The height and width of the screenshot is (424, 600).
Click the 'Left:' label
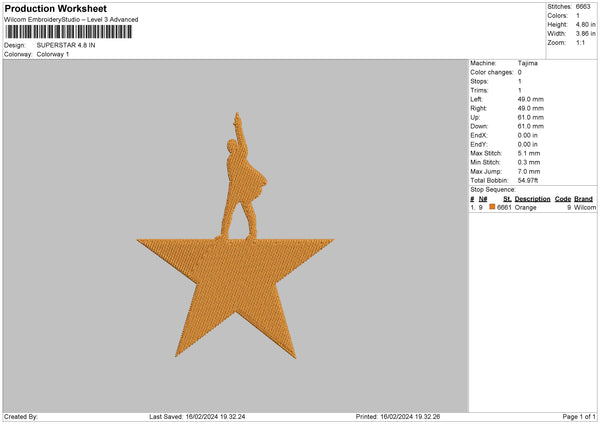[476, 99]
